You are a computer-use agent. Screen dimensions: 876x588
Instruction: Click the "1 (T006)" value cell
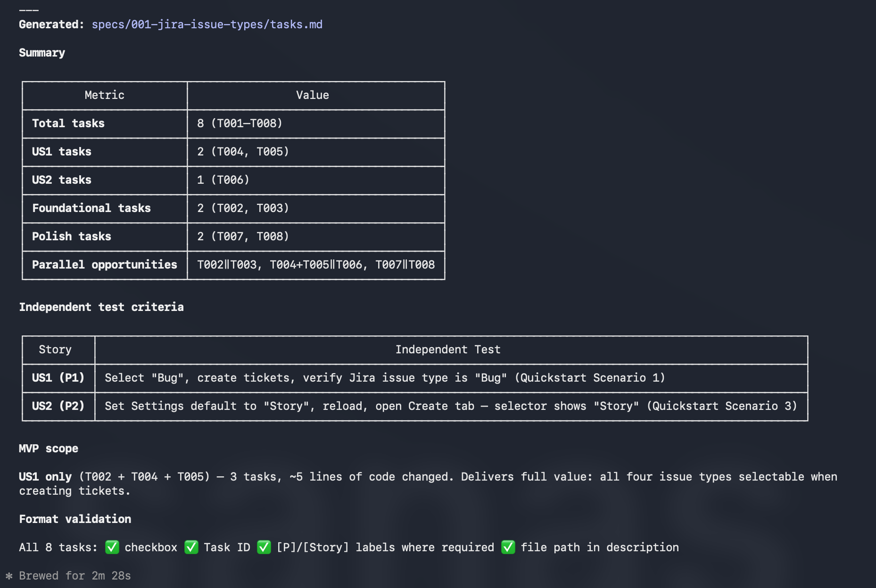223,180
